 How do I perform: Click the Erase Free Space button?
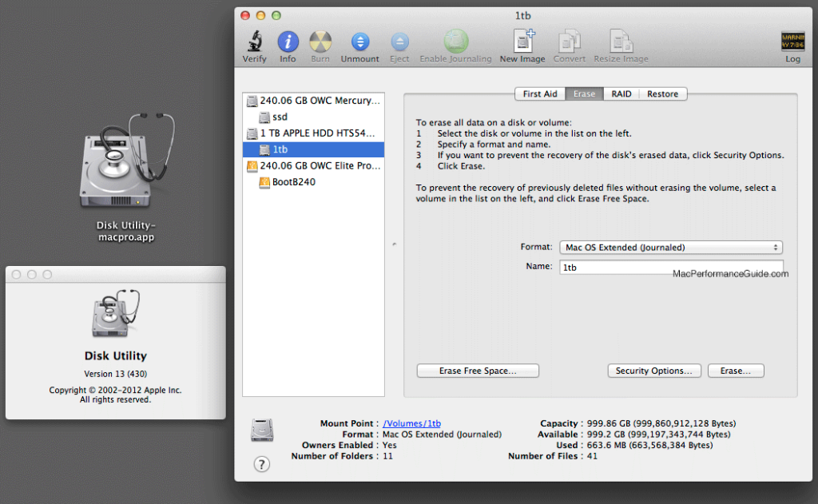pyautogui.click(x=478, y=371)
